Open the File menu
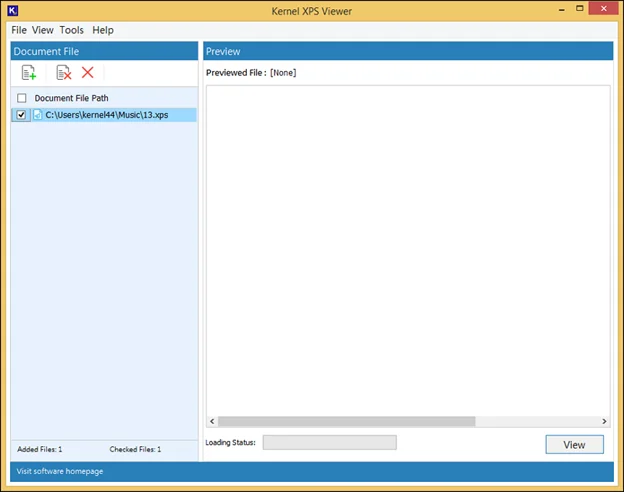Screen dimensions: 624x492 pyautogui.click(x=19, y=30)
